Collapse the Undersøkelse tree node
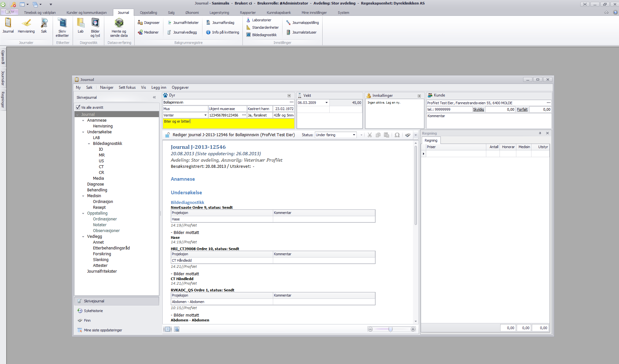619x364 pixels. click(83, 132)
